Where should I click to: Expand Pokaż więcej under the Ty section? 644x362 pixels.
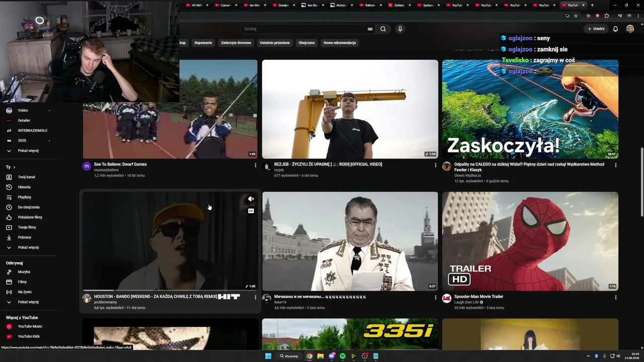(x=29, y=247)
